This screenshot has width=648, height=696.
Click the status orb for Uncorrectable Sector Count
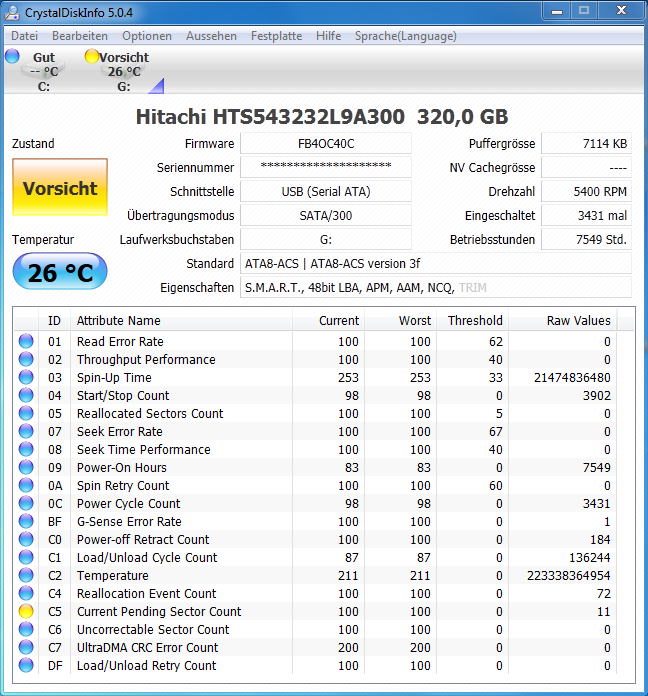click(26, 629)
